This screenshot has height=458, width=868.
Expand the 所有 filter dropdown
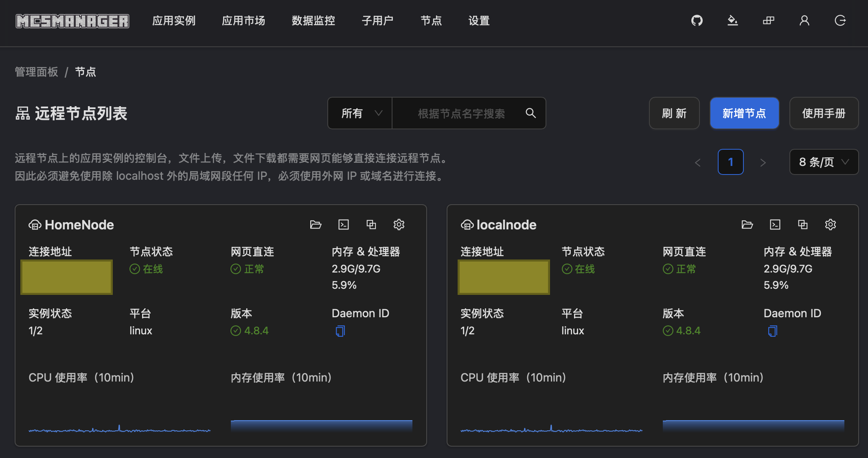pyautogui.click(x=360, y=113)
